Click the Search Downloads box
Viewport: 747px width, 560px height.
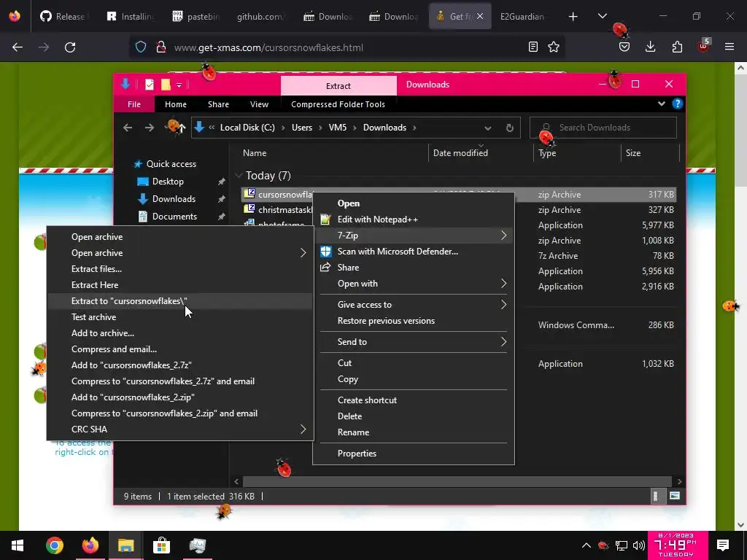603,128
